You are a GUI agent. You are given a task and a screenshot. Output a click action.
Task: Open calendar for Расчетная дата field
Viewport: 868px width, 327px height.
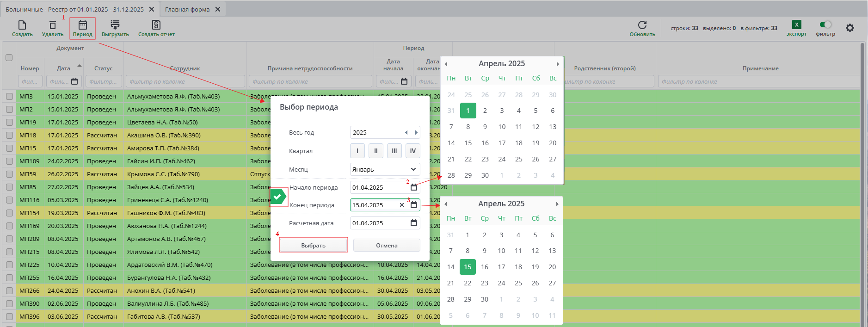(414, 223)
